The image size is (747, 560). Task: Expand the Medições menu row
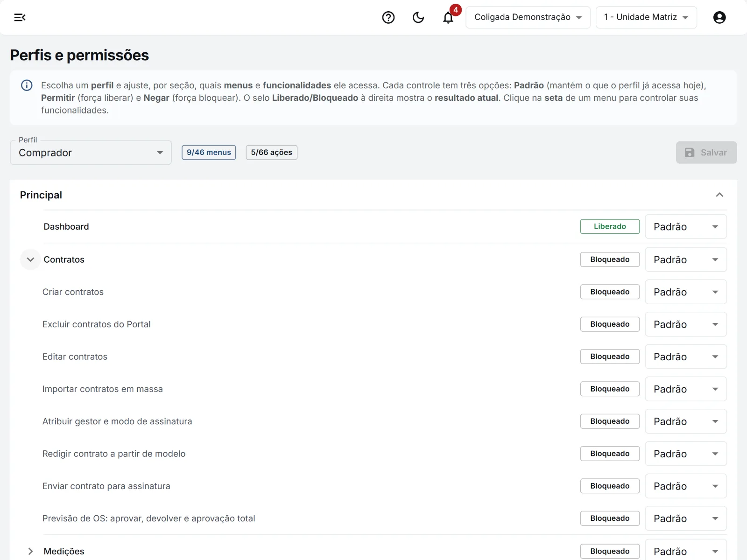pos(30,551)
